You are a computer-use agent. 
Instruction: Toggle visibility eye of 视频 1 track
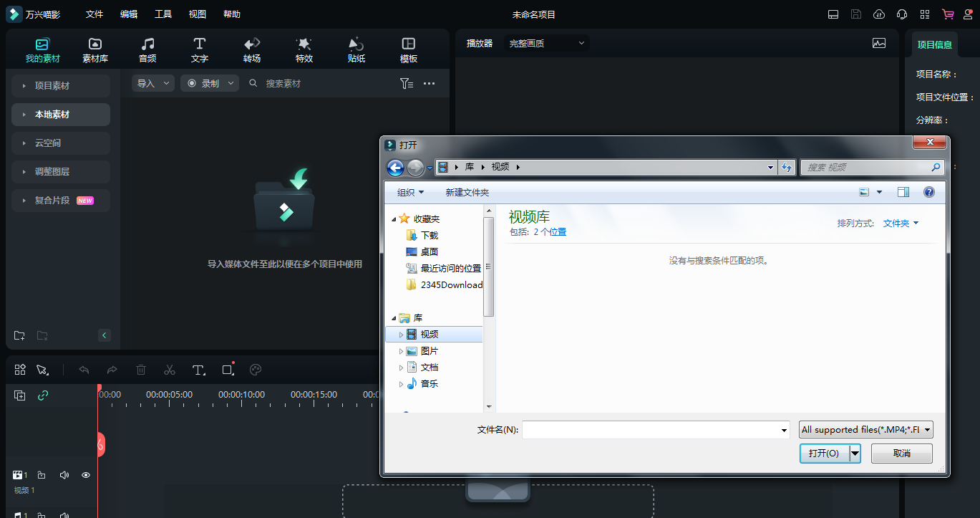point(86,475)
